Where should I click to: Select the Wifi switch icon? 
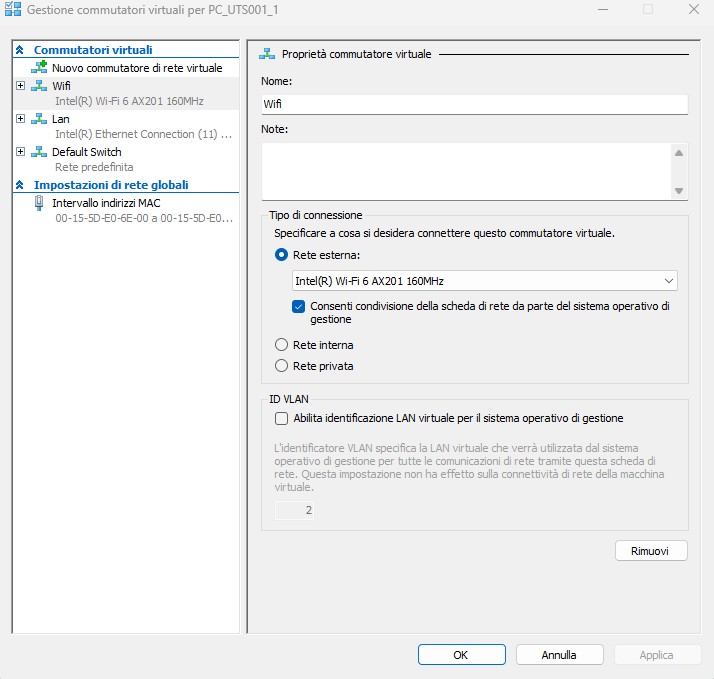click(39, 86)
